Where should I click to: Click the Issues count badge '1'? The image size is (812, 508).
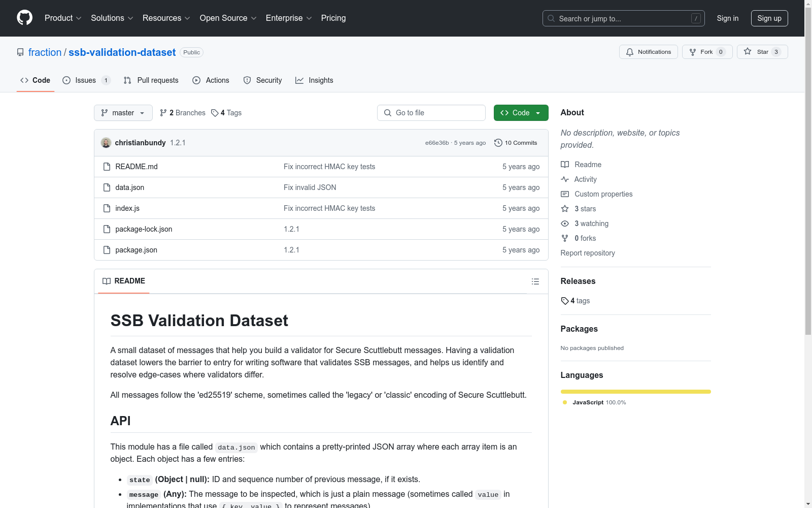tap(106, 80)
